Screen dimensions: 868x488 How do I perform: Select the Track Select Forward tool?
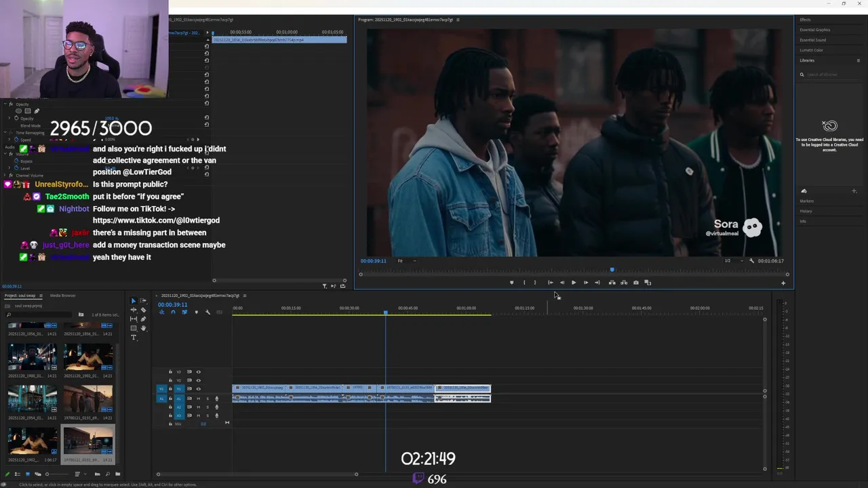(143, 301)
